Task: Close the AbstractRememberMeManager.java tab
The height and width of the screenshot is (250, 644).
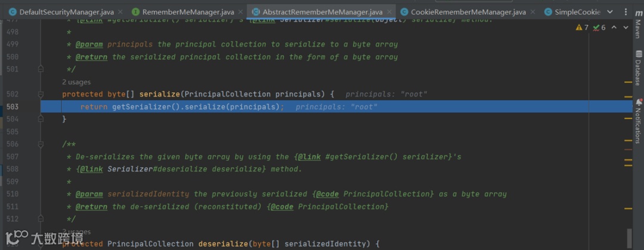Action: point(388,12)
